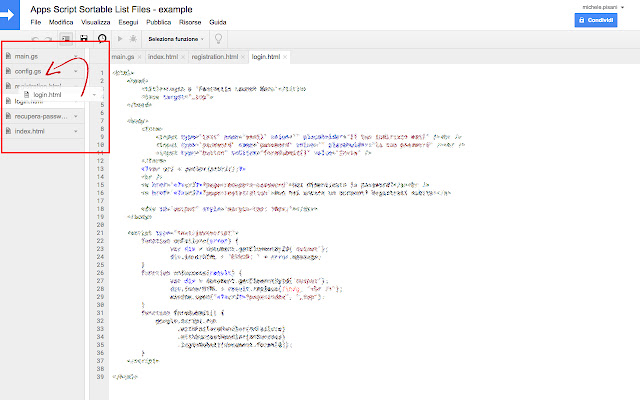Screen dimensions: 640x400
Task: Select recupera-passw file in sidebar
Action: 40,116
